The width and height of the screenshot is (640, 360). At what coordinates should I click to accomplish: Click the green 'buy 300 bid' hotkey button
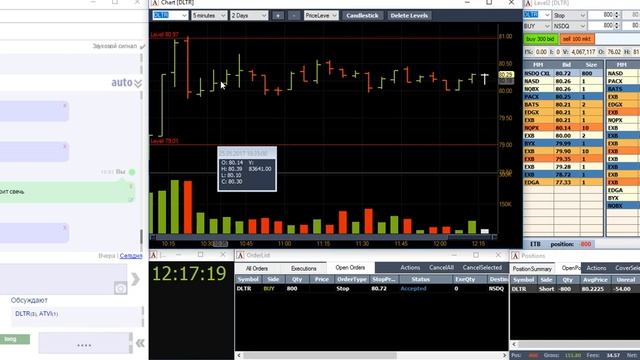540,39
